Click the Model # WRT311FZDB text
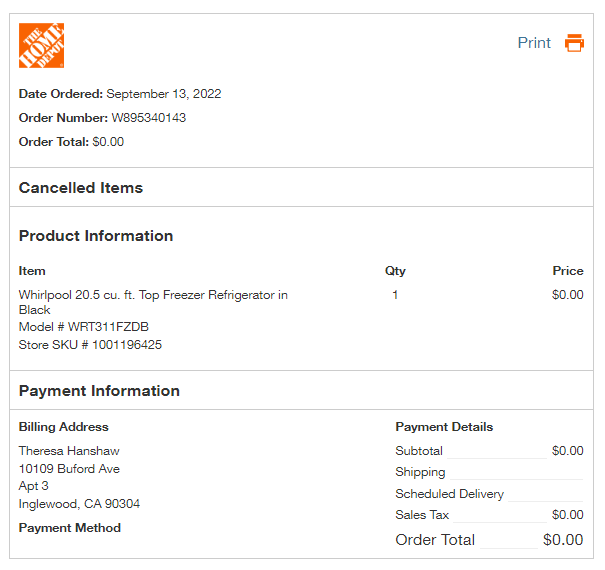605x570 pixels. 84,327
